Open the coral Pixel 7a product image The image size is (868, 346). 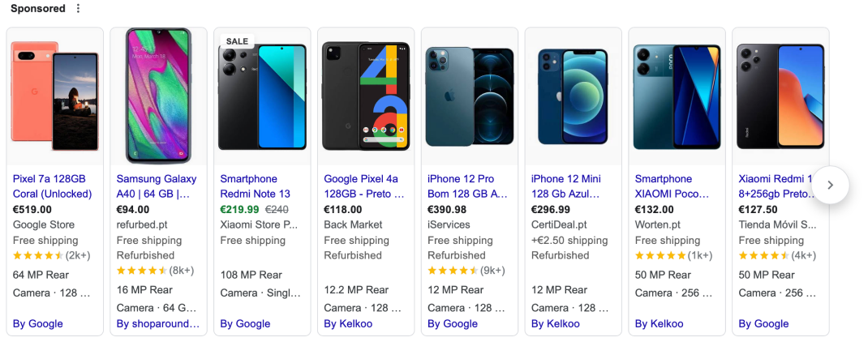pos(55,96)
